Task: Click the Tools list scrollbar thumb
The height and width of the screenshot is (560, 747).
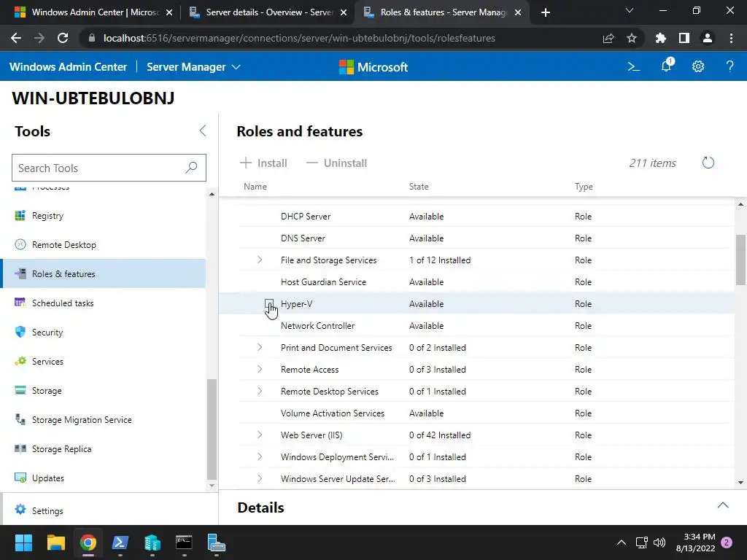Action: click(x=212, y=429)
